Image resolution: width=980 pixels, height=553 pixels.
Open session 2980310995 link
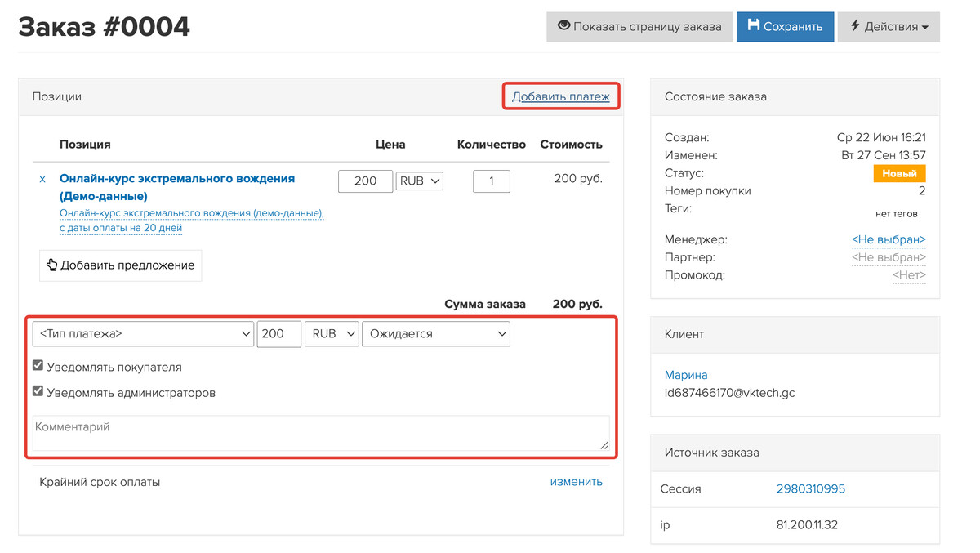click(811, 488)
